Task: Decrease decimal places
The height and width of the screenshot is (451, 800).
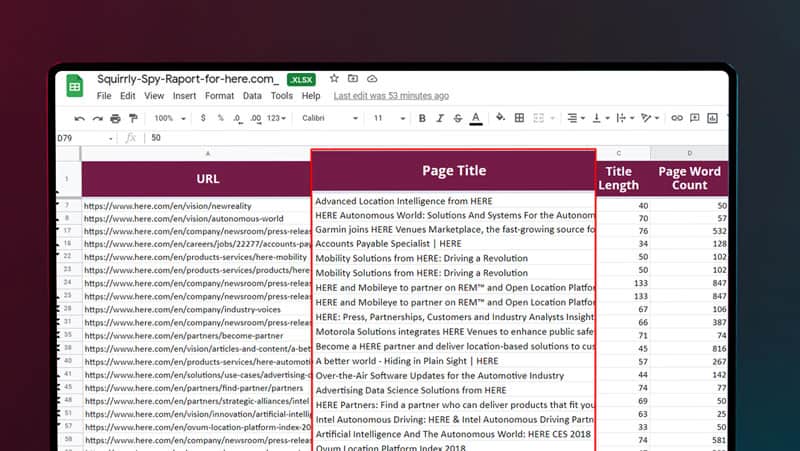Action: coord(237,118)
